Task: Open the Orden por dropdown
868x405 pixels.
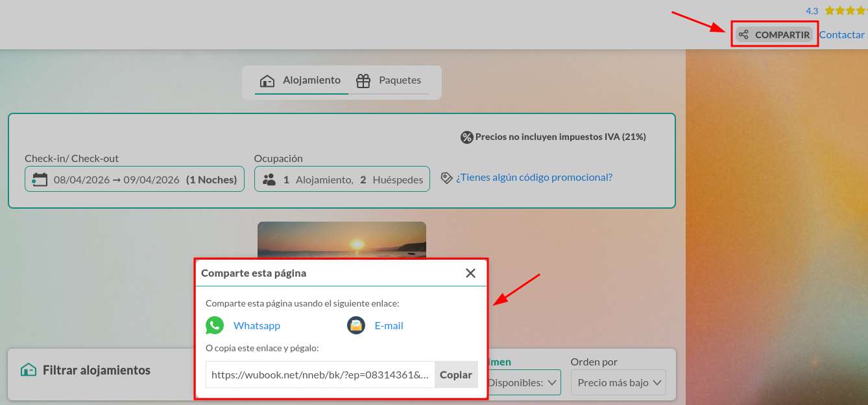Action: pos(618,382)
